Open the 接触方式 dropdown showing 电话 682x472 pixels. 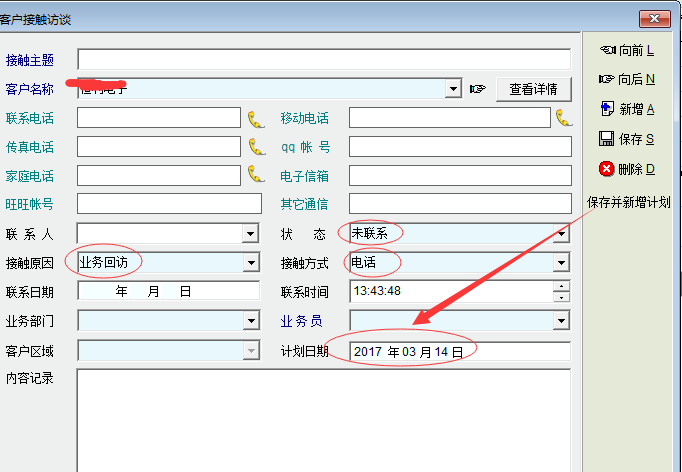coord(562,263)
